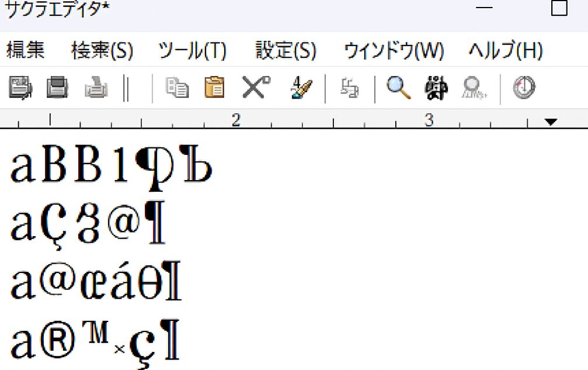Open the ヘルプ(H) menu
Screen dimensions: 588x370
(505, 51)
